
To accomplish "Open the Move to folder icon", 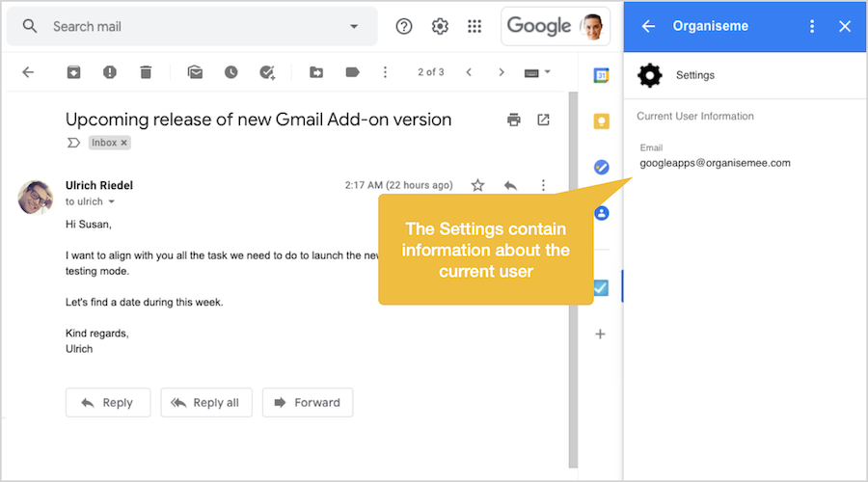I will pos(316,72).
